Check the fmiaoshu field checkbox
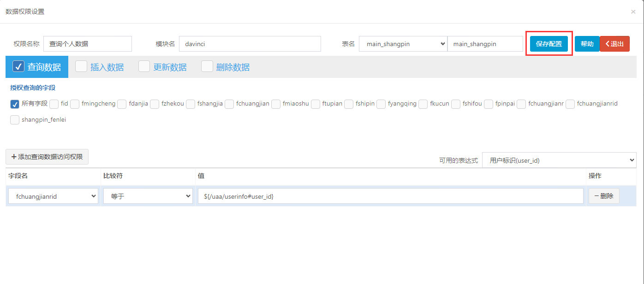 click(276, 104)
